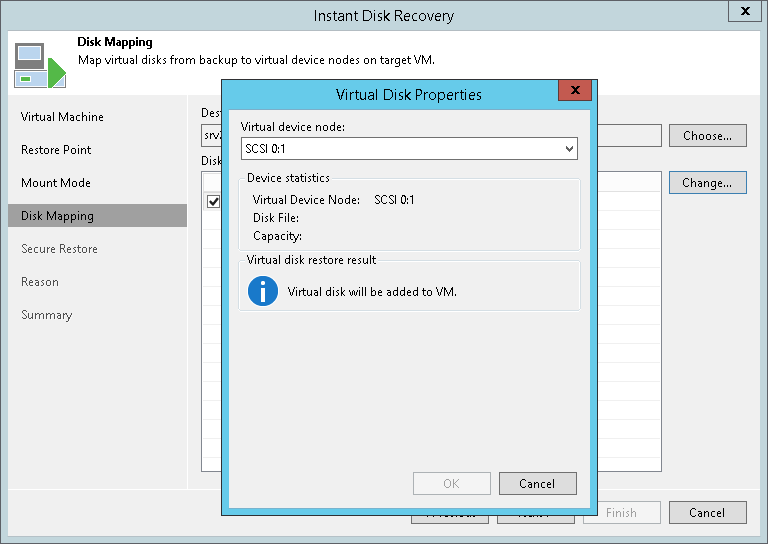Click the Choose... button
This screenshot has height=544, width=768.
(708, 136)
